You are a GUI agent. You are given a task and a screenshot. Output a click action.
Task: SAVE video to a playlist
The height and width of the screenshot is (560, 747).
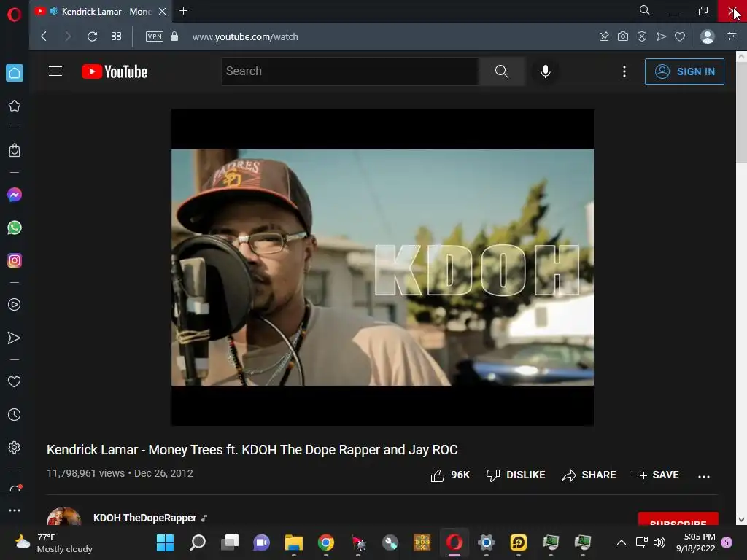coord(656,475)
